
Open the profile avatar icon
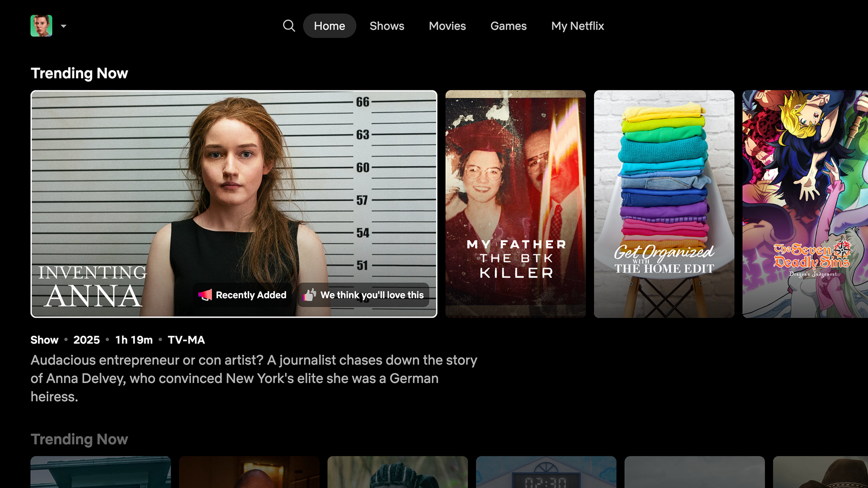[41, 26]
